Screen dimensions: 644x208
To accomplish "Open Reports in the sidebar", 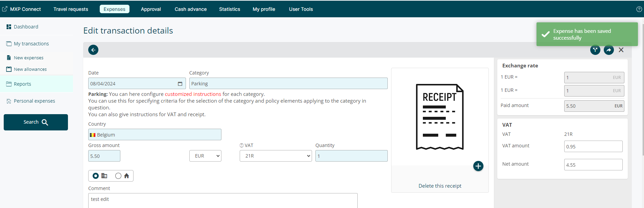I will (22, 84).
